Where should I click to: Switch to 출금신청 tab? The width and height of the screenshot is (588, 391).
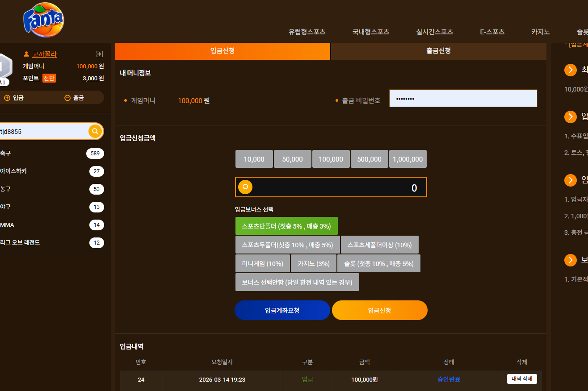[x=439, y=51]
